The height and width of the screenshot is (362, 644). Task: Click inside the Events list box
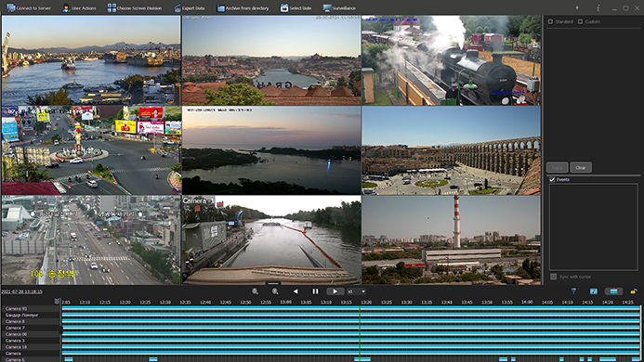(594, 227)
